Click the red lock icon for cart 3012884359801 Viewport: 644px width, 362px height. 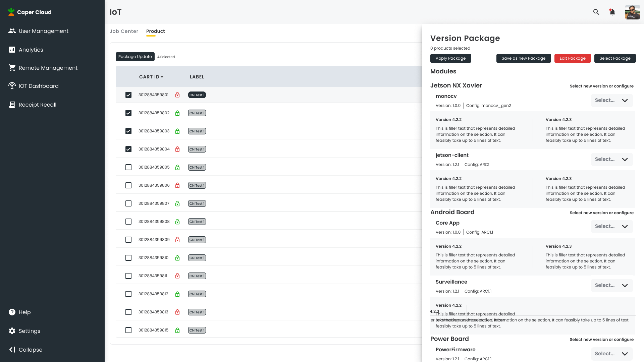coord(177,95)
